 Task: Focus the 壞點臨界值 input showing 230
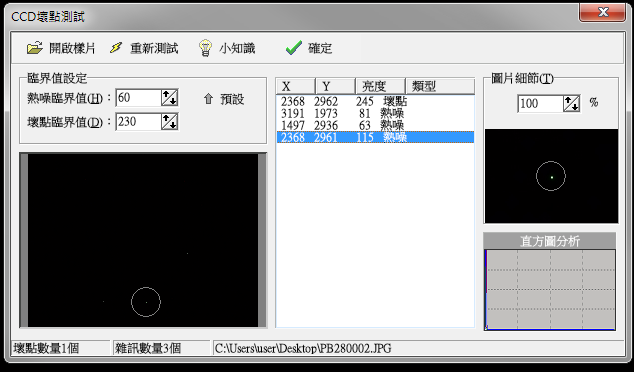click(x=138, y=122)
